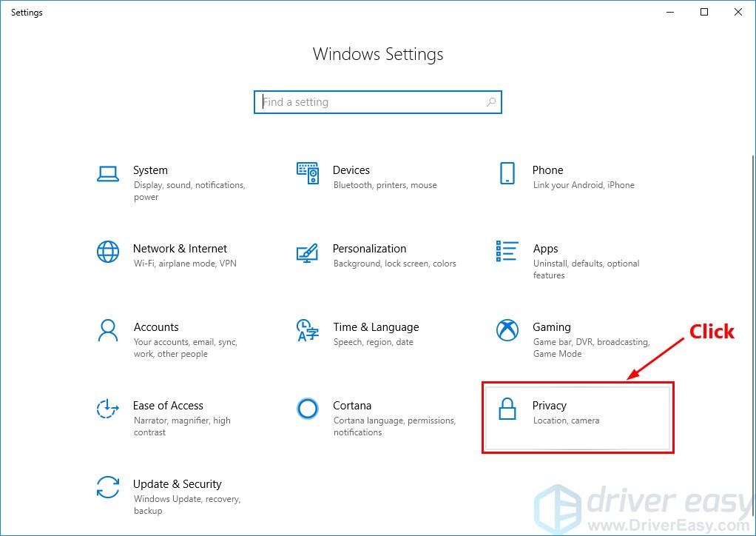Click the Network & Internet globe icon
The image size is (756, 536).
(108, 252)
